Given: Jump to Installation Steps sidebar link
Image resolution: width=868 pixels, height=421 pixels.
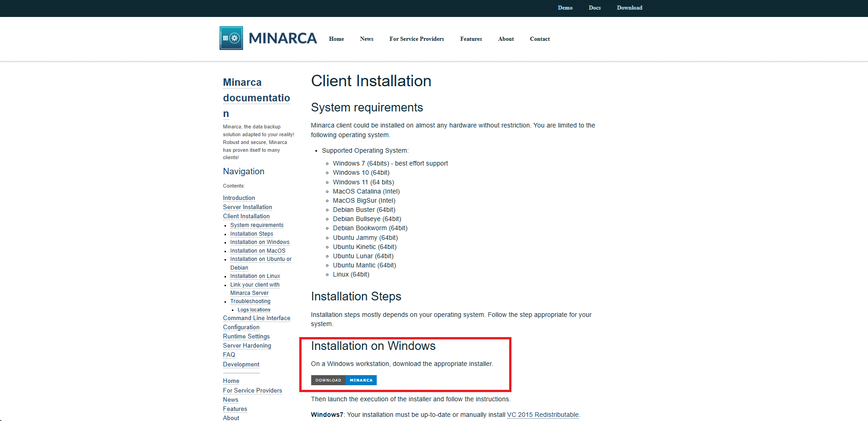Looking at the screenshot, I should [252, 234].
